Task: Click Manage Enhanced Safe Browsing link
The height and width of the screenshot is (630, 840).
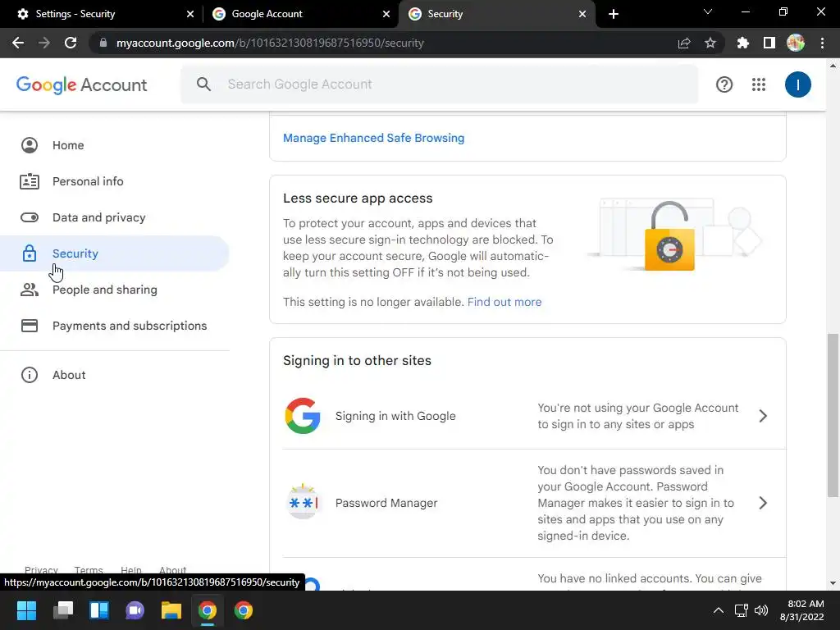Action: 373,138
